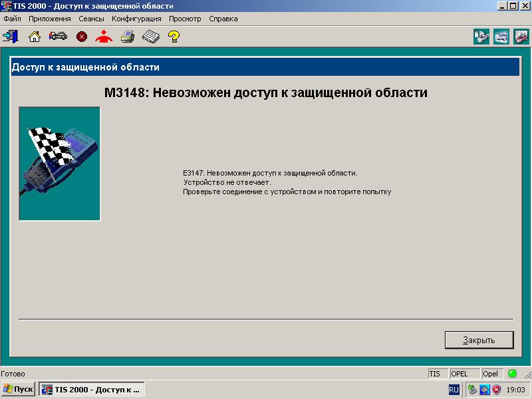Image resolution: width=532 pixels, height=399 pixels.
Task: Open the Просмотр menu
Action: point(185,19)
